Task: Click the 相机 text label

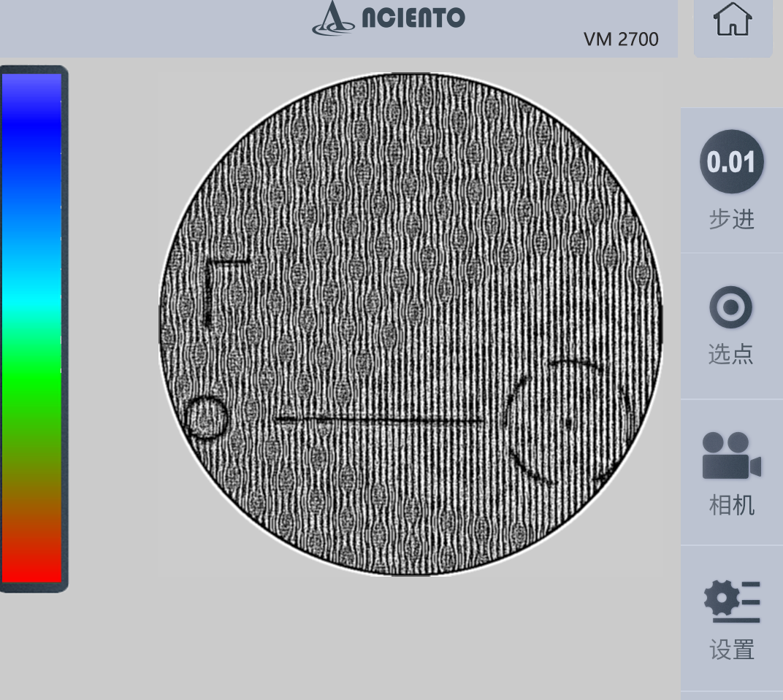Action: [731, 504]
